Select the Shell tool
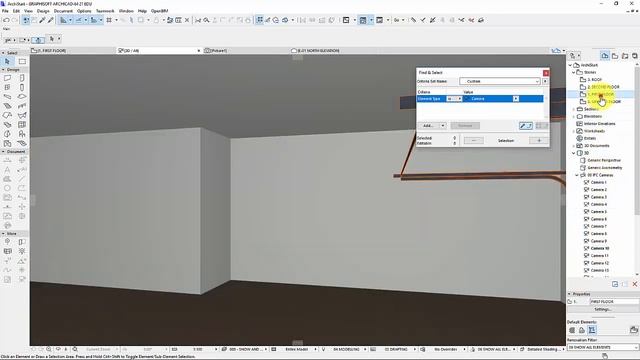This screenshot has width=640, height=360. click(22, 116)
